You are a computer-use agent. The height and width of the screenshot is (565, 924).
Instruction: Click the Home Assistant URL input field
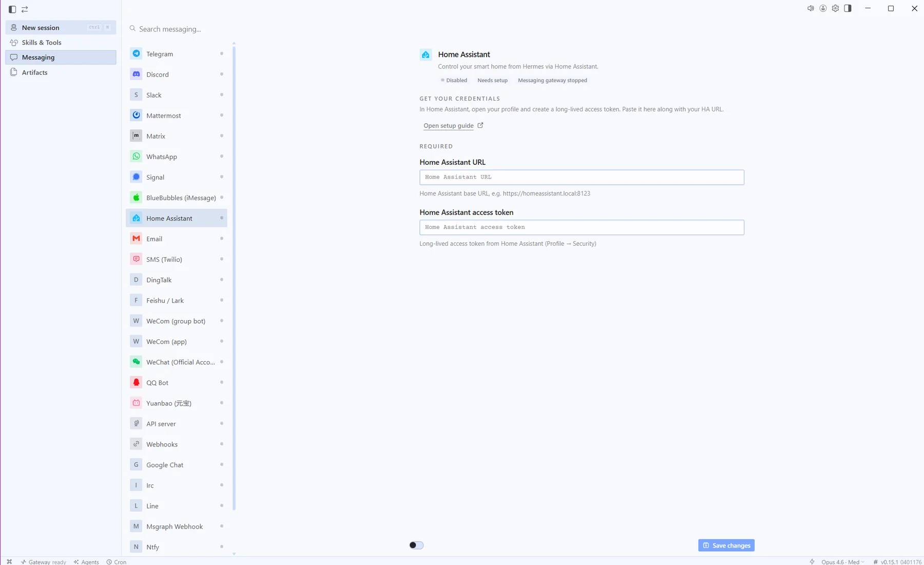582,177
